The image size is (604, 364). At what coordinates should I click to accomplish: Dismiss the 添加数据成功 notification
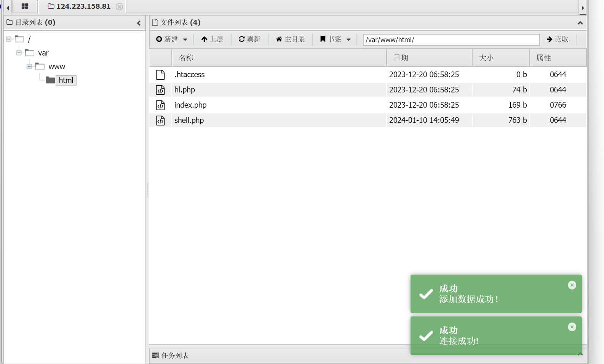(x=572, y=285)
